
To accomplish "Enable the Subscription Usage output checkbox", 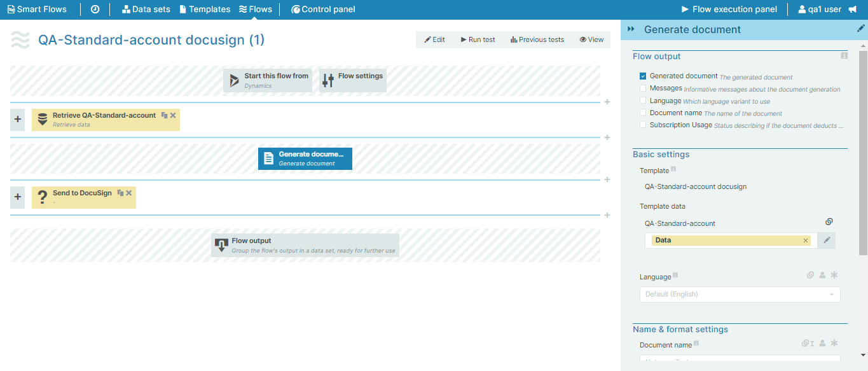I will click(x=643, y=125).
